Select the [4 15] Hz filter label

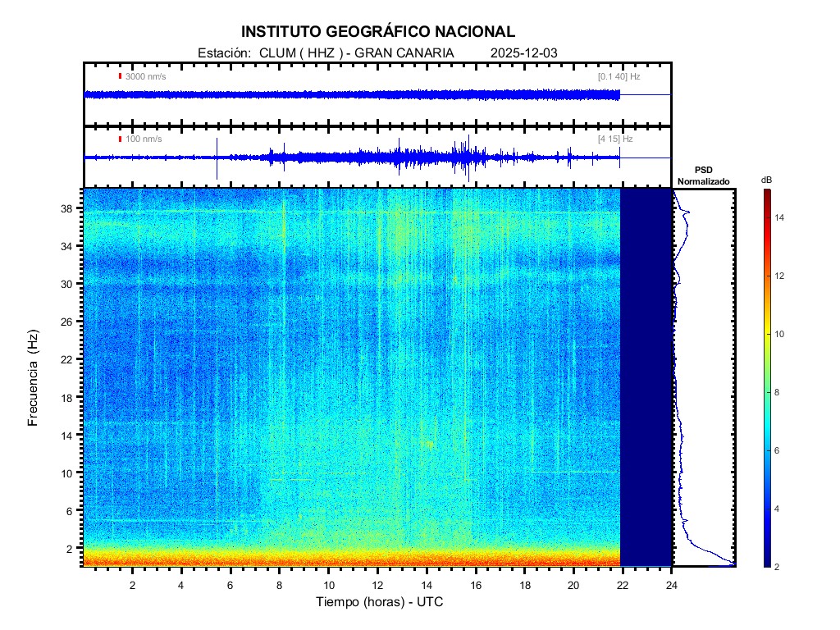[x=615, y=139]
